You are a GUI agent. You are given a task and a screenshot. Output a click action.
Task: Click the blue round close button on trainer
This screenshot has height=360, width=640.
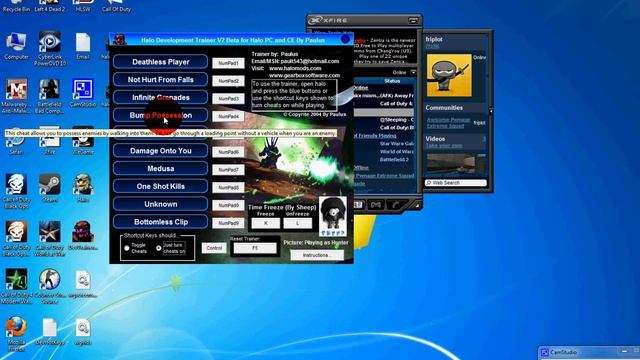tap(346, 39)
